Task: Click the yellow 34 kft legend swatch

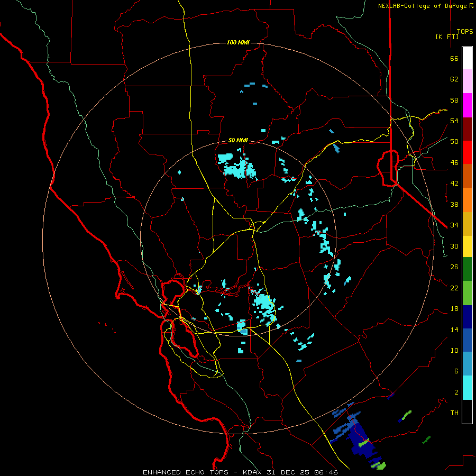Action: coord(467,246)
